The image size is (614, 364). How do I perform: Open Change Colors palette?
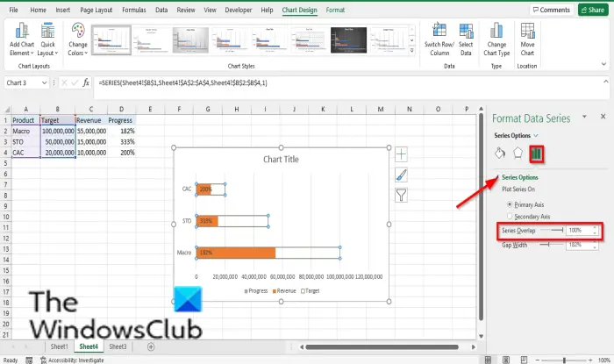point(77,39)
